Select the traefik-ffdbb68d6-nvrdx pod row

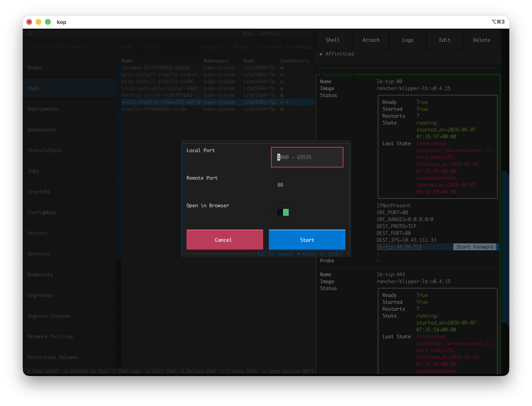[217, 109]
